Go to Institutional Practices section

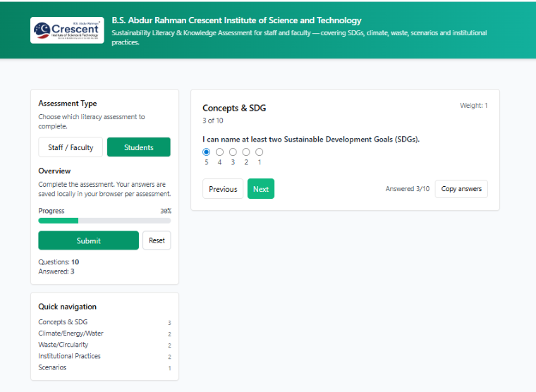[x=69, y=356]
